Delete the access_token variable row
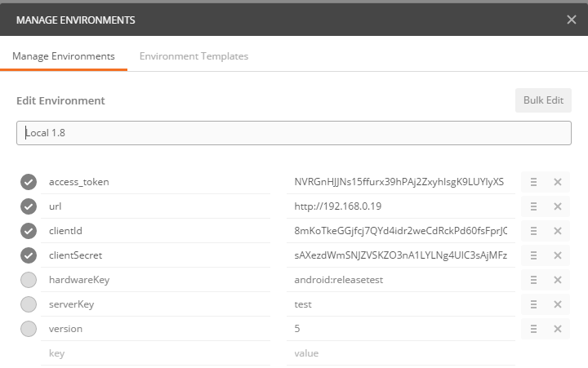Image resolution: width=588 pixels, height=368 pixels. point(558,182)
